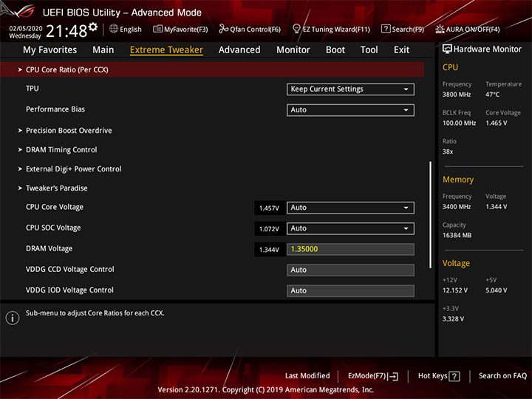This screenshot has width=532, height=399.
Task: Click Hot Keys label
Action: tap(432, 376)
